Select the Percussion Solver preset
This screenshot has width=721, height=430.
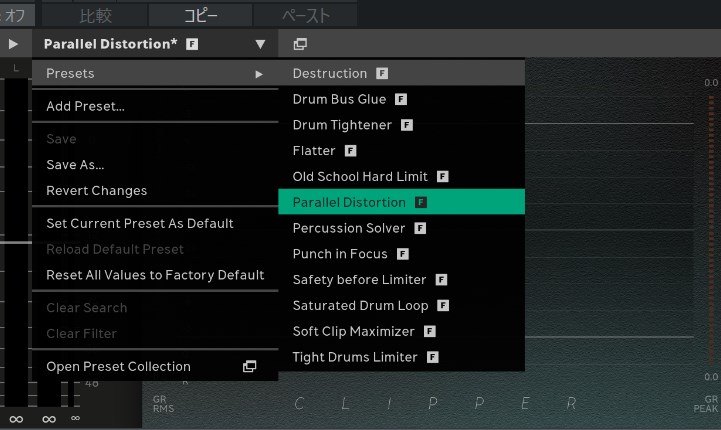coord(349,228)
